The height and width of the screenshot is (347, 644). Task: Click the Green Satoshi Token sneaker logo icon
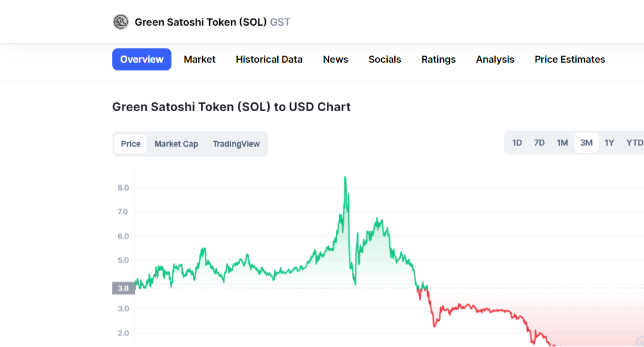121,22
